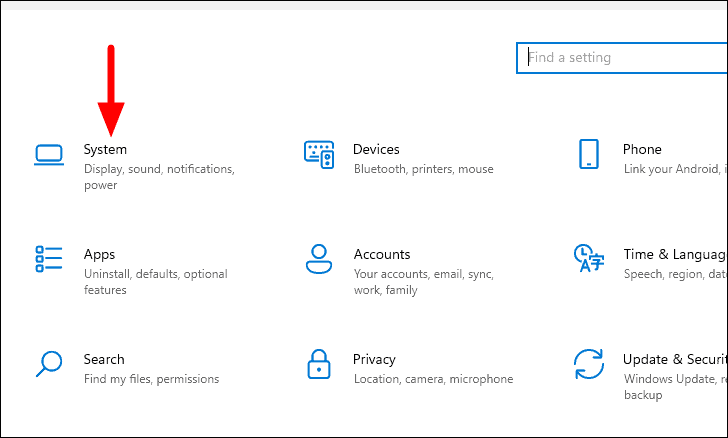Open the Devices heading
This screenshot has width=728, height=438.
coord(376,149)
